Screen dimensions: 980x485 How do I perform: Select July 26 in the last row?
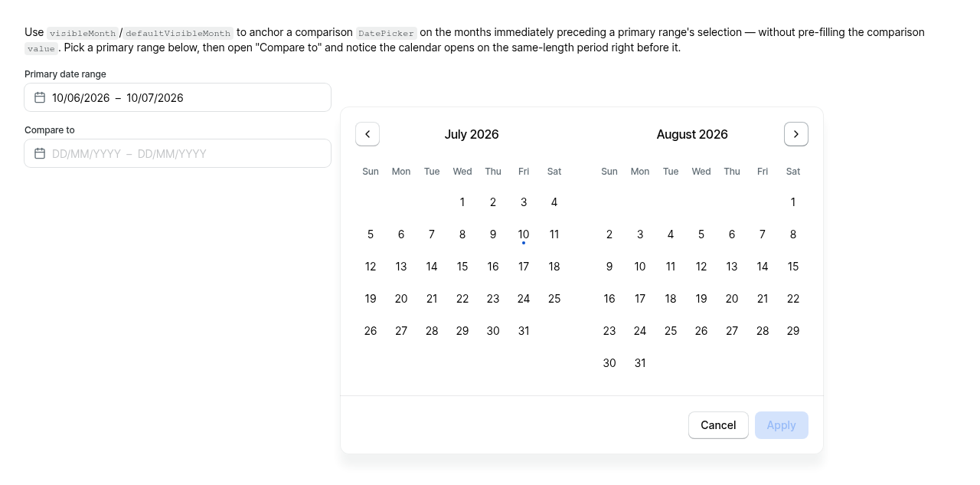pos(371,331)
